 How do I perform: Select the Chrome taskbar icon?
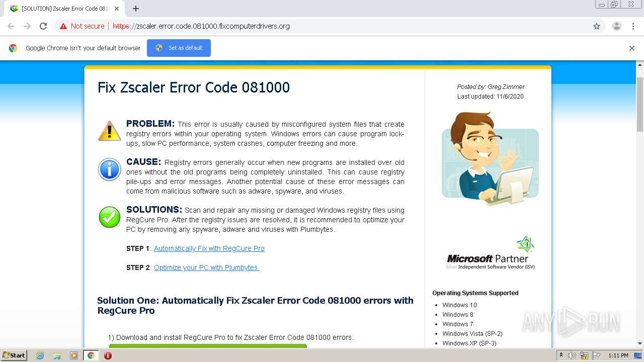point(91,355)
